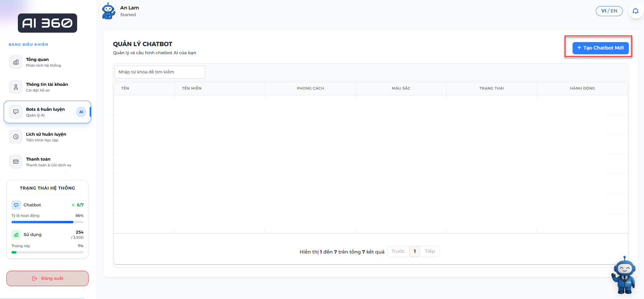Click the Tổng quan chart icon
Image resolution: width=644 pixels, height=299 pixels.
click(x=16, y=62)
